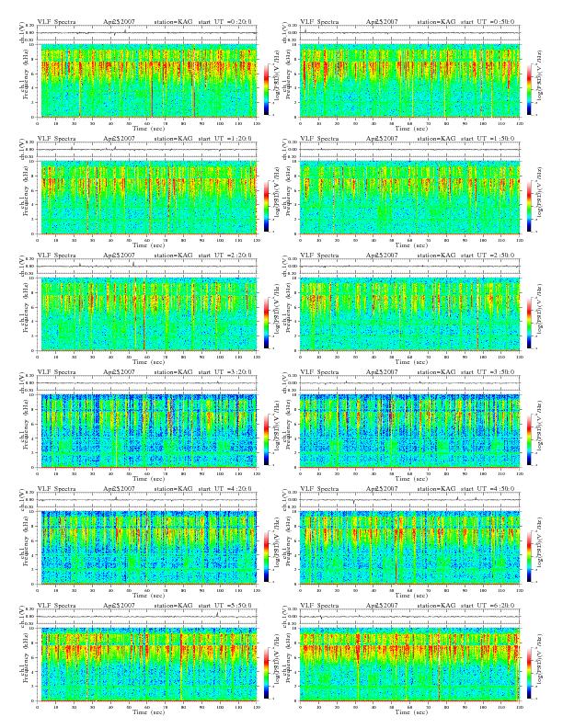Click the spectrogram starting UT 0:50:0
The image size is (563, 728).
tap(409, 80)
